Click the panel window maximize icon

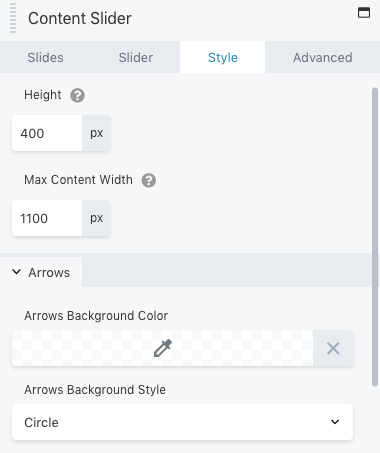point(364,13)
